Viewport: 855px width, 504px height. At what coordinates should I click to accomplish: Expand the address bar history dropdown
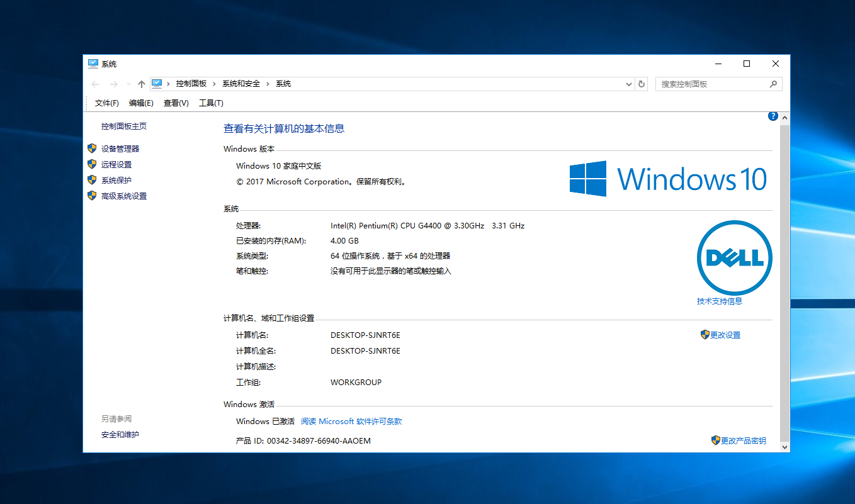(629, 84)
